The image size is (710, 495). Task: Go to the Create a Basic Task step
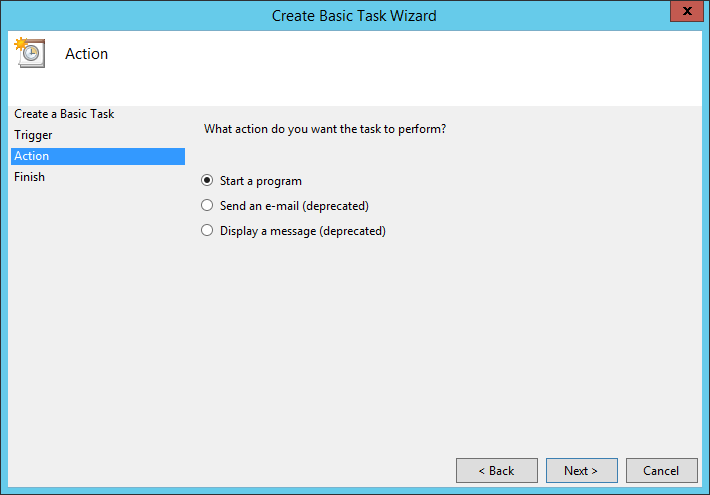64,114
